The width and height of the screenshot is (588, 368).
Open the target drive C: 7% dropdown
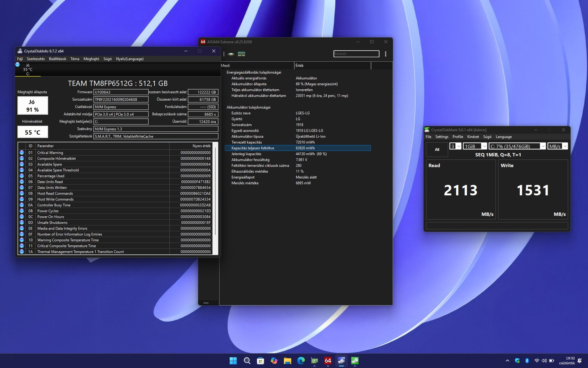pos(517,146)
